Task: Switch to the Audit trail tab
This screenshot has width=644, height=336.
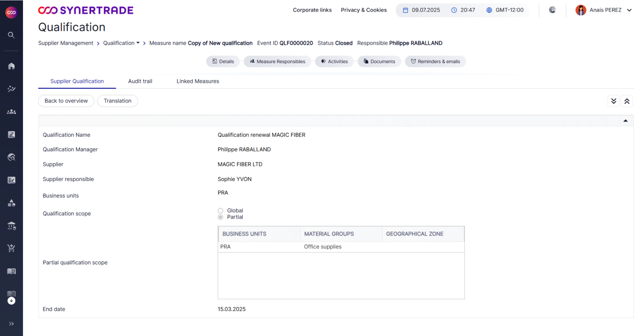Action: 140,81
